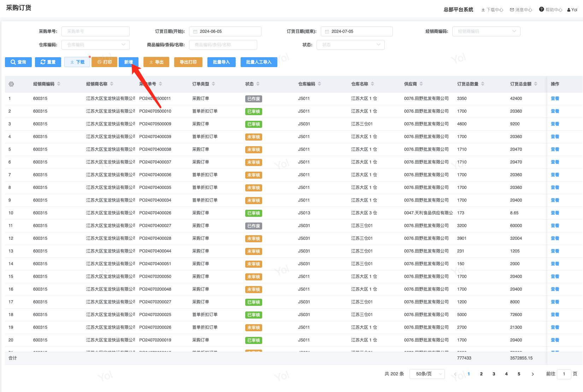Screen dimensions: 583x392
Task: Sort by 订货总金额 column sort icon
Action: (536, 84)
